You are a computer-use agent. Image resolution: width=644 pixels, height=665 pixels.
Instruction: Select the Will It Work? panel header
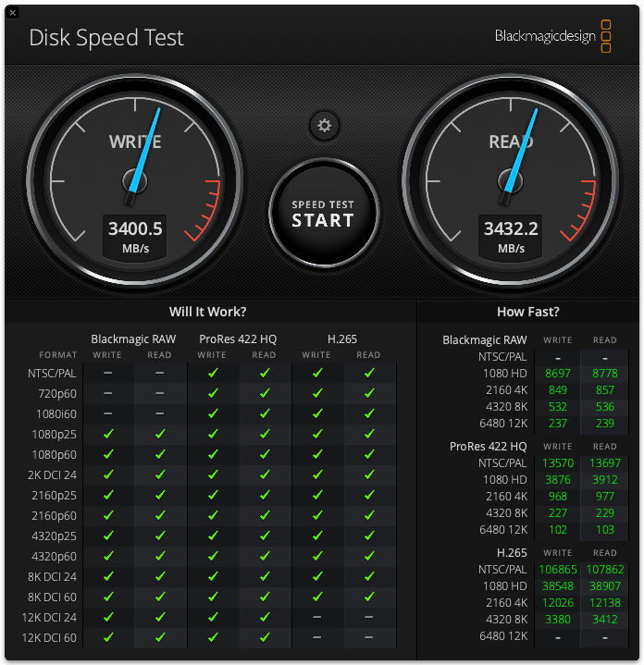point(207,313)
